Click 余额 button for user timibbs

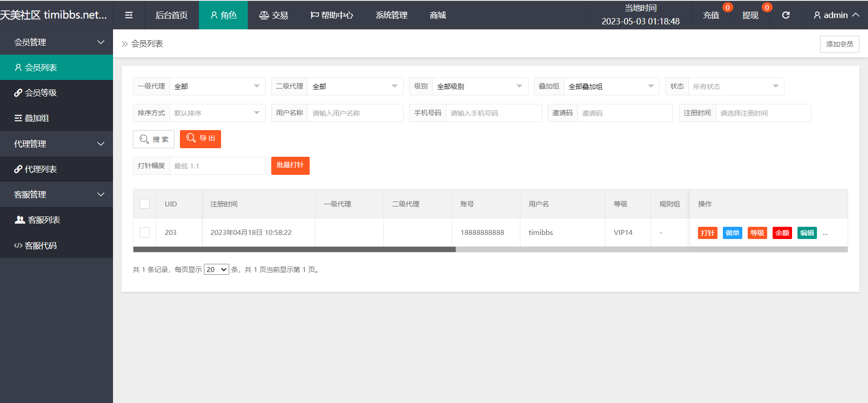(x=782, y=233)
